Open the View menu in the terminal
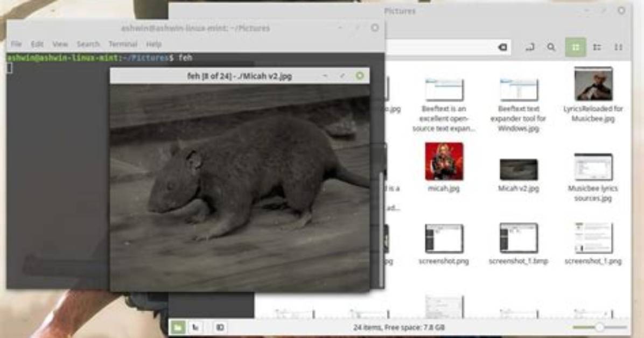Image resolution: width=644 pixels, height=338 pixels. pyautogui.click(x=60, y=44)
